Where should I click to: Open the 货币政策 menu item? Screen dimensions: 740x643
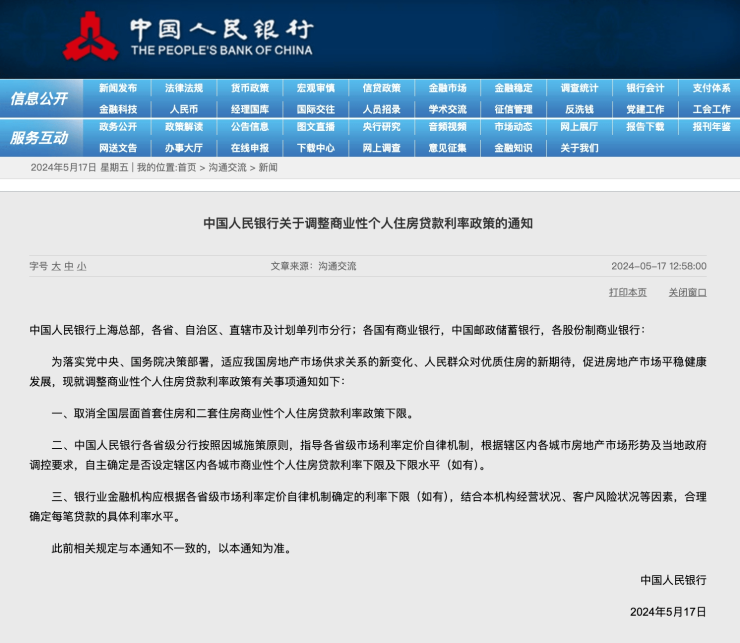pos(250,88)
